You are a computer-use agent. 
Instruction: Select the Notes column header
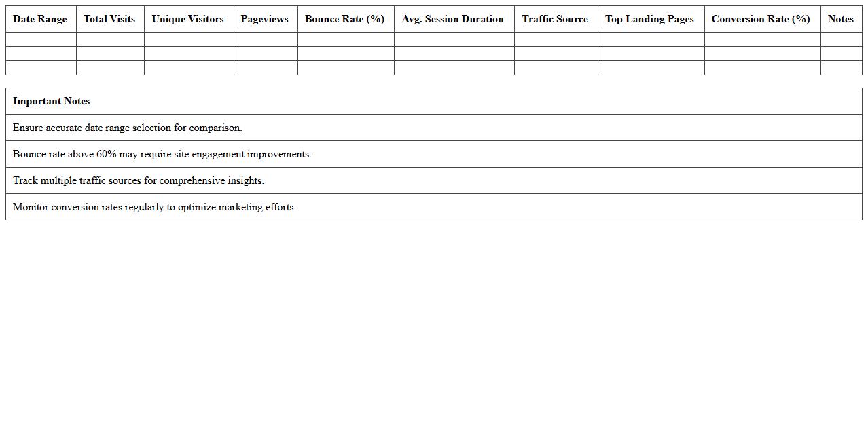pyautogui.click(x=840, y=19)
